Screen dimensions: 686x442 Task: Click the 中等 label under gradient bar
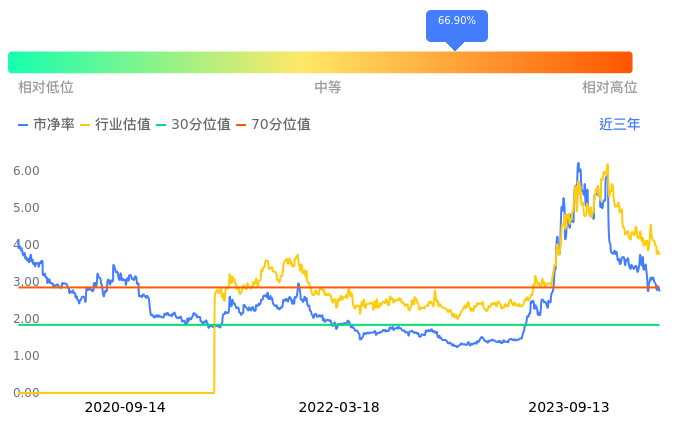click(328, 88)
